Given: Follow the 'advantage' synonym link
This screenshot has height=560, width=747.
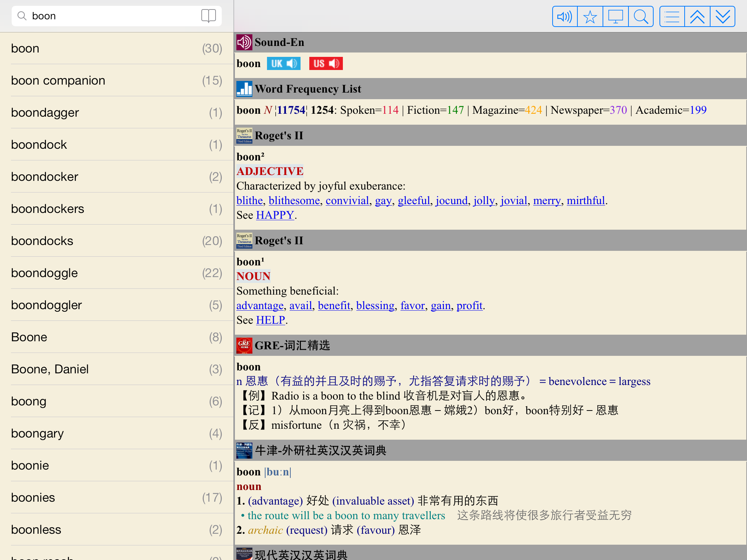Looking at the screenshot, I should coord(260,306).
